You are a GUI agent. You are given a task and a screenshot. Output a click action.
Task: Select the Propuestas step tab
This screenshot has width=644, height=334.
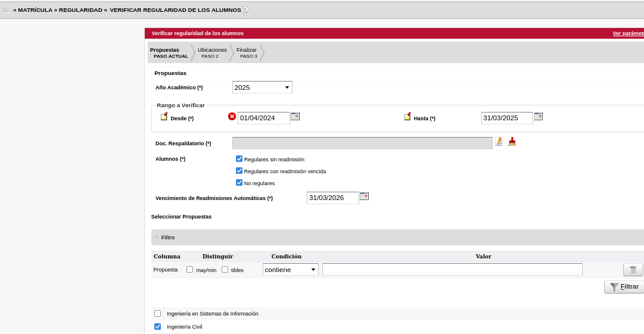coord(169,52)
